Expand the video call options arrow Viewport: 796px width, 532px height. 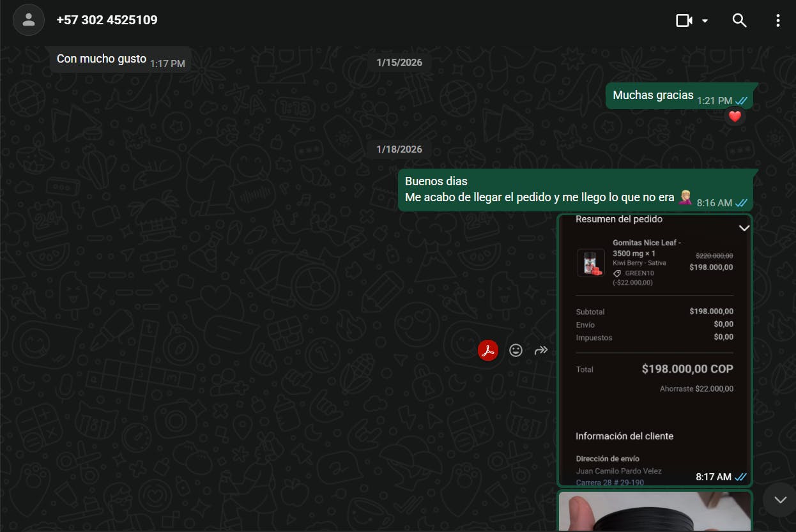coord(705,20)
